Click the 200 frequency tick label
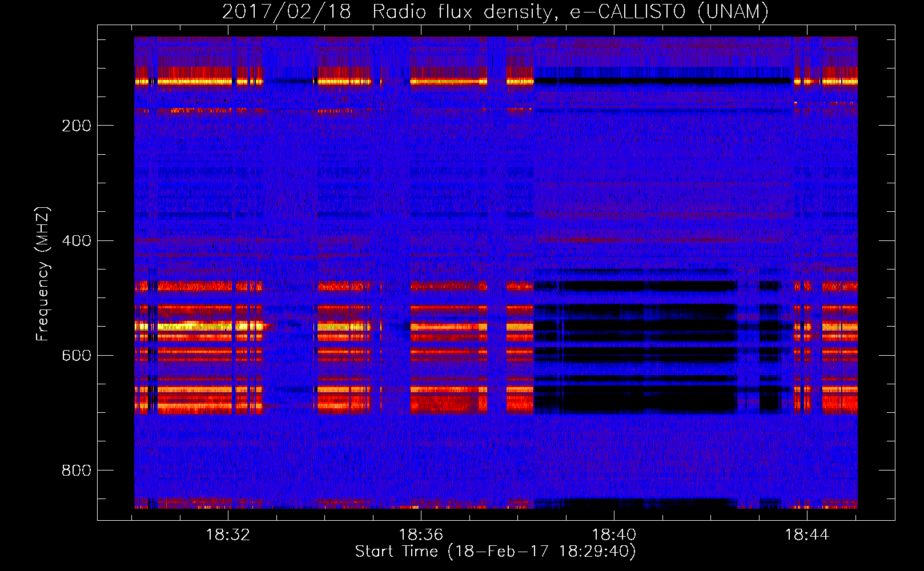This screenshot has height=571, width=924. point(77,126)
